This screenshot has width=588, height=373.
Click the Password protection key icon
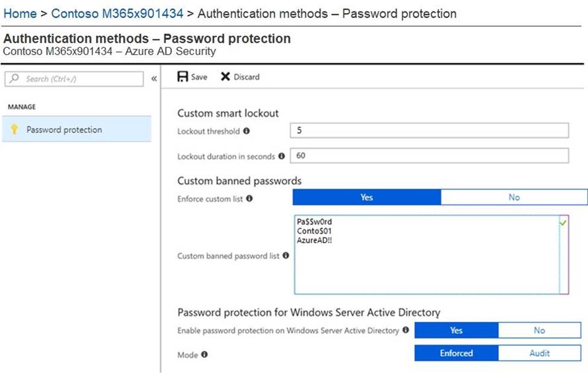point(14,129)
